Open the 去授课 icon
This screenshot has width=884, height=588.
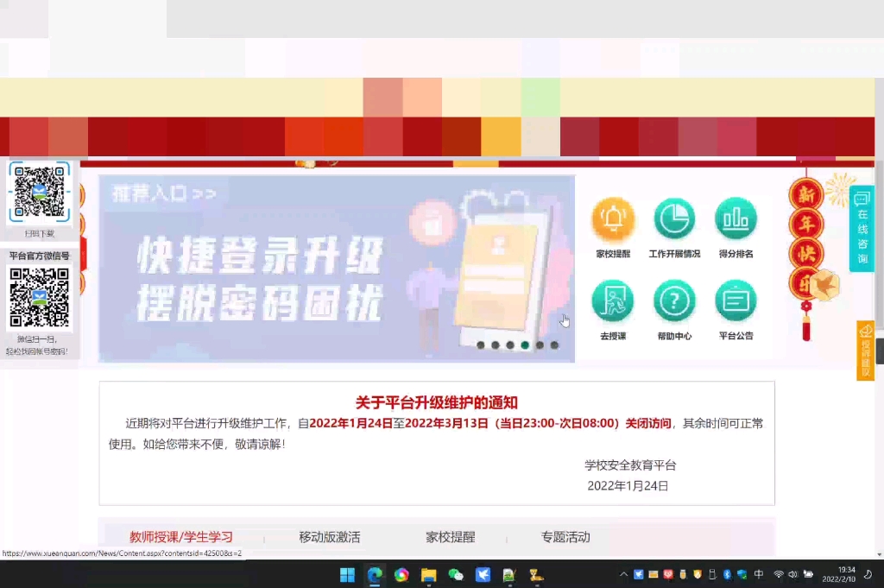tap(613, 301)
